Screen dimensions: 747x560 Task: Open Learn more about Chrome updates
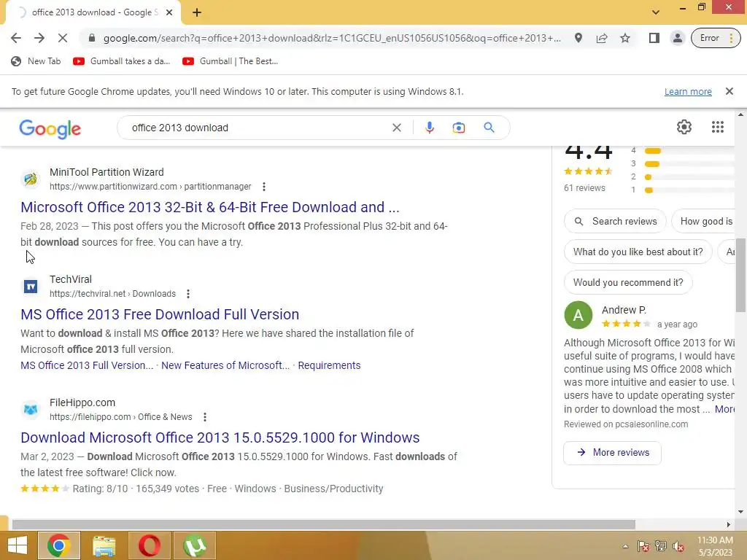click(688, 91)
